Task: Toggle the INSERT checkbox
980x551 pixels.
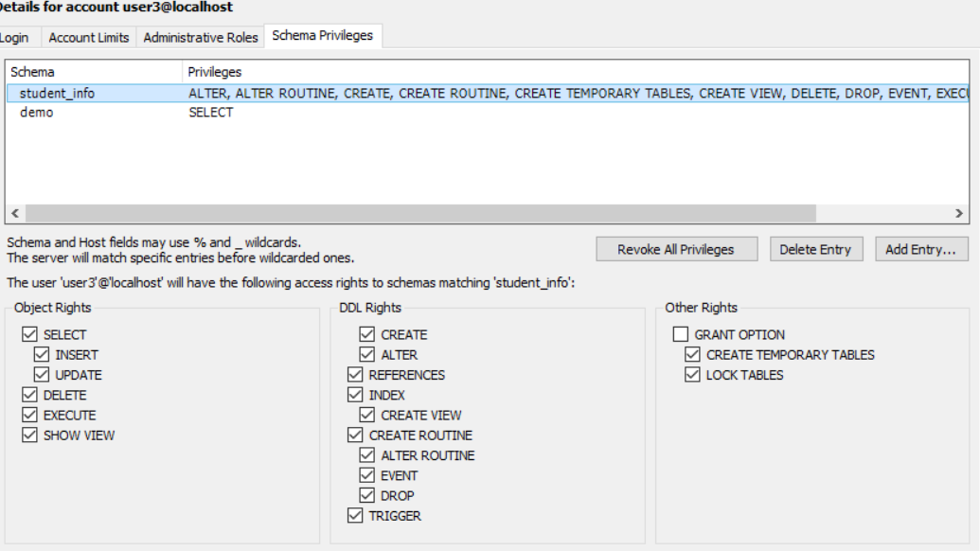Action: (42, 355)
